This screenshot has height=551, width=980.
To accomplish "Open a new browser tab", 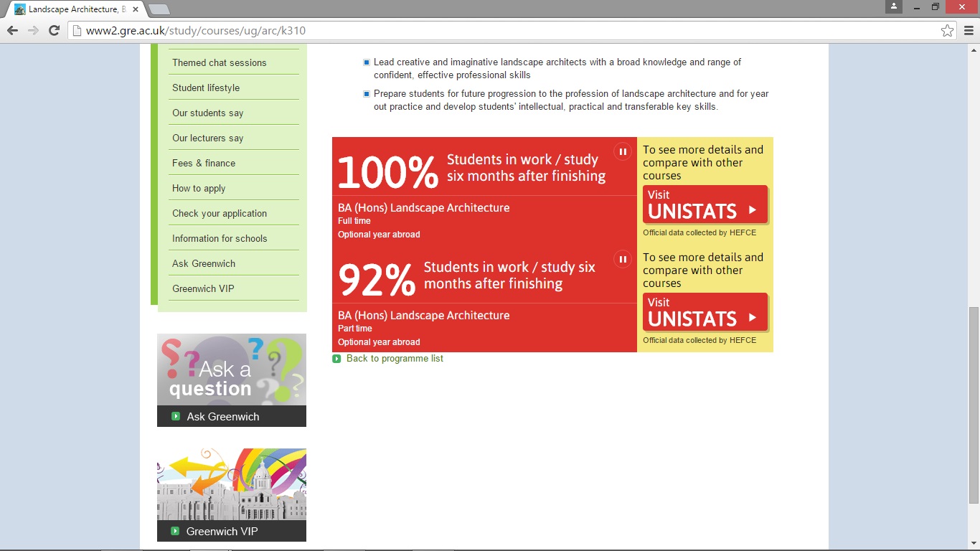I will (159, 9).
